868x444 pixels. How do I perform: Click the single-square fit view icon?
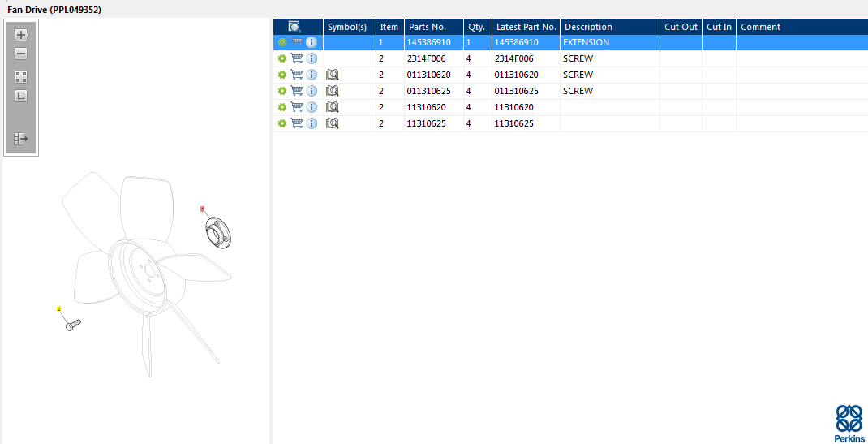[x=21, y=96]
